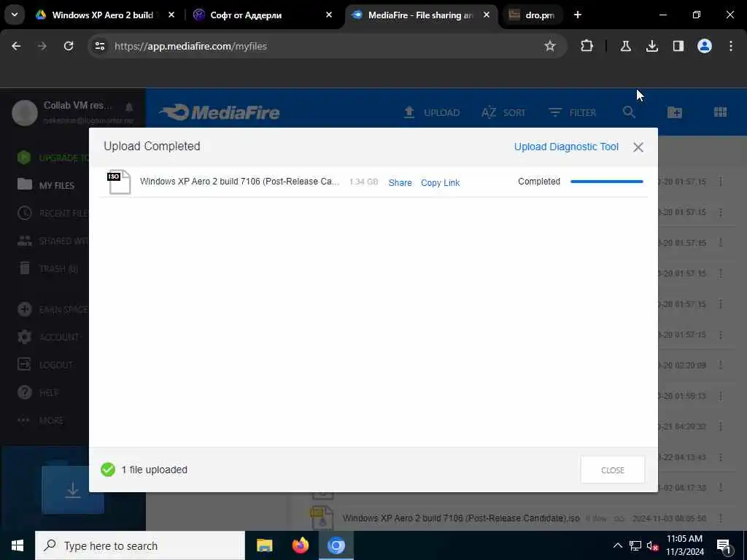747x560 pixels.
Task: Open the notification center icon
Action: (x=724, y=545)
